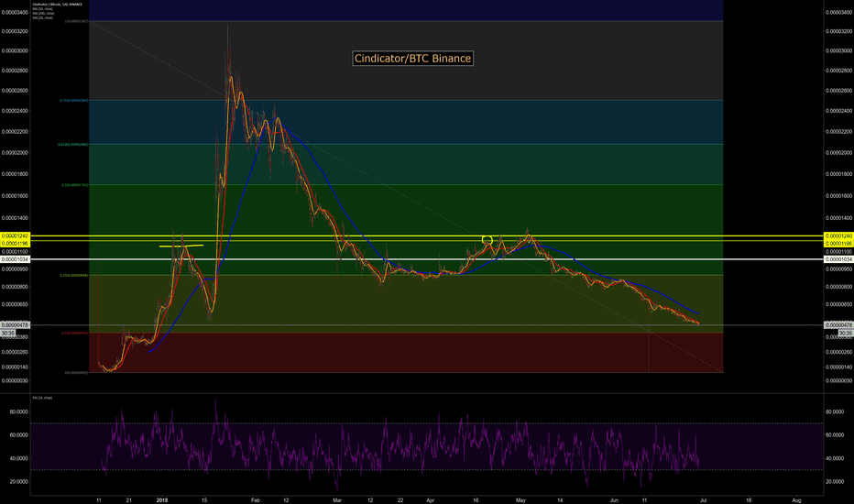Screen dimensions: 854x504
Task: Click the 0.00001196 yellow price label on left axis
Action: [x=15, y=243]
